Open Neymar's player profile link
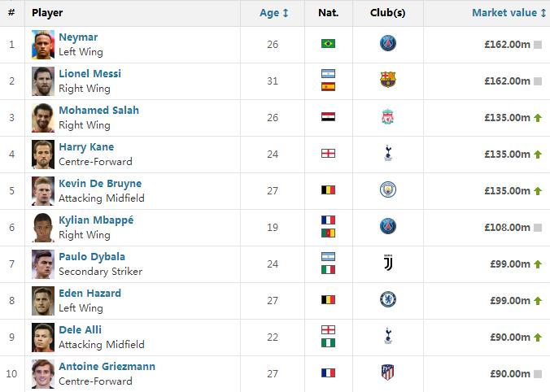 click(x=78, y=37)
